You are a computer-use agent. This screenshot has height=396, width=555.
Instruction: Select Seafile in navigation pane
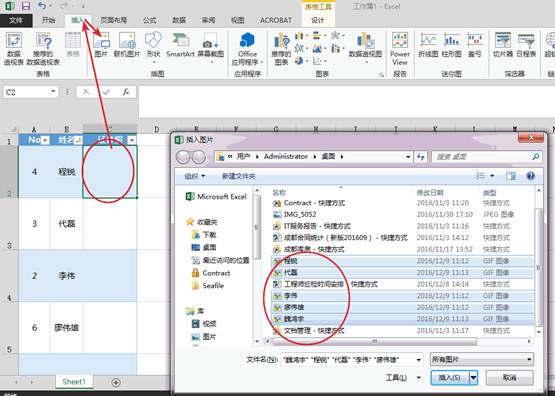(208, 286)
